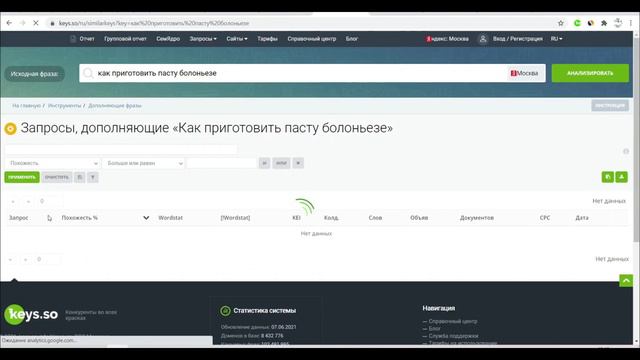Sort by the Документов column header
This screenshot has height=360, width=640.
point(477,218)
